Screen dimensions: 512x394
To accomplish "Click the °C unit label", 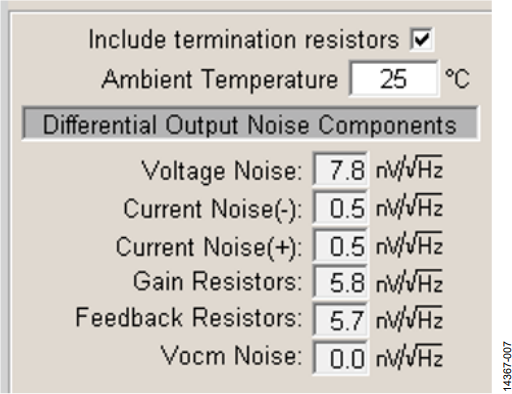I will point(457,79).
